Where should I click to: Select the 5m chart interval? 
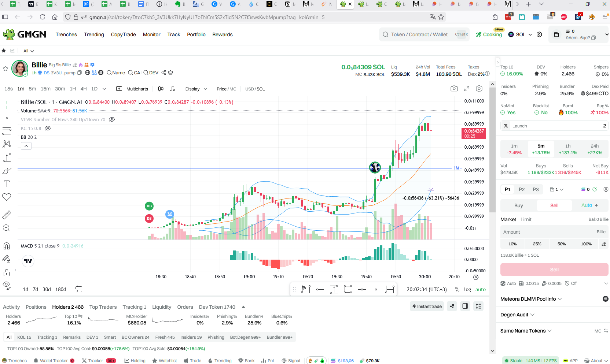[x=32, y=89]
